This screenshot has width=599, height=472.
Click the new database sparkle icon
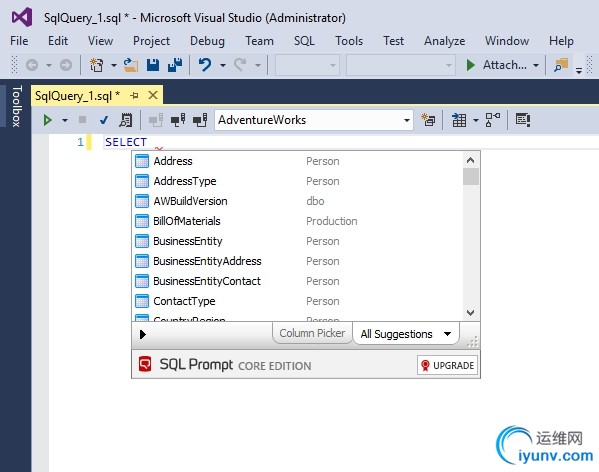428,120
